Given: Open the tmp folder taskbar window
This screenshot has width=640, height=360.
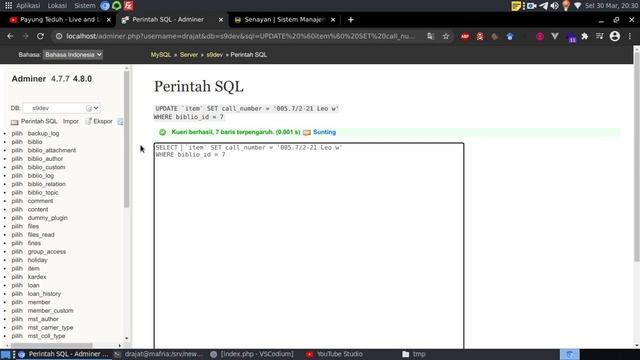Looking at the screenshot, I should 414,354.
